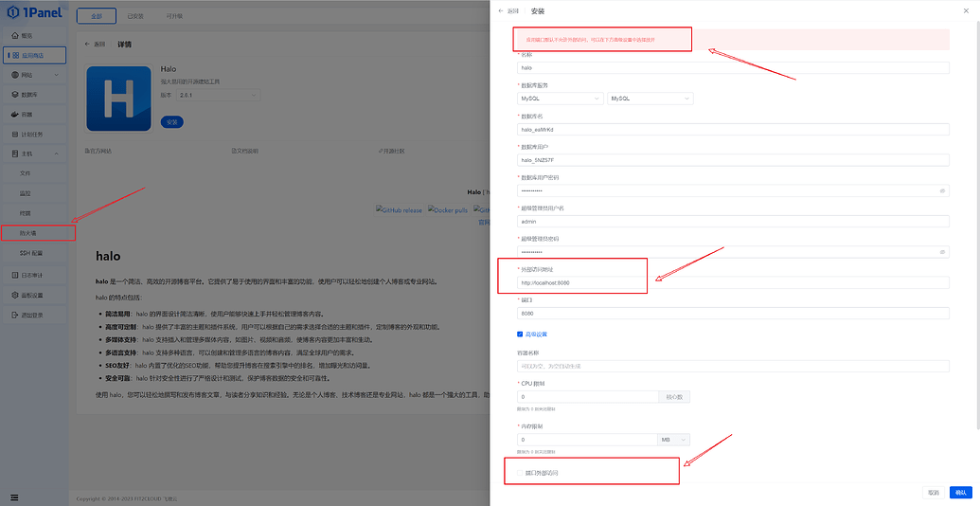Open the 终端 terminal submenu item
The width and height of the screenshot is (980, 506).
[x=34, y=213]
